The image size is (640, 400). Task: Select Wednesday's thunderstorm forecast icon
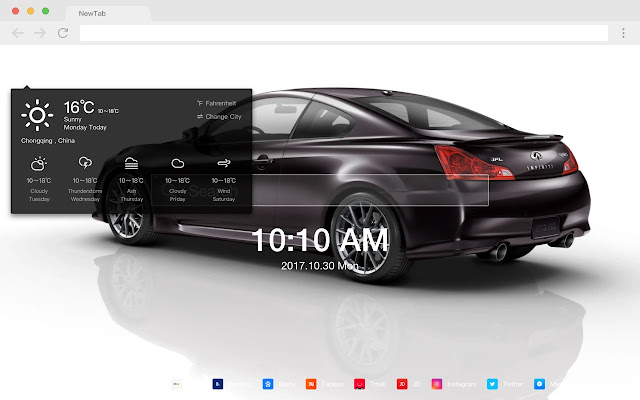coord(85,163)
